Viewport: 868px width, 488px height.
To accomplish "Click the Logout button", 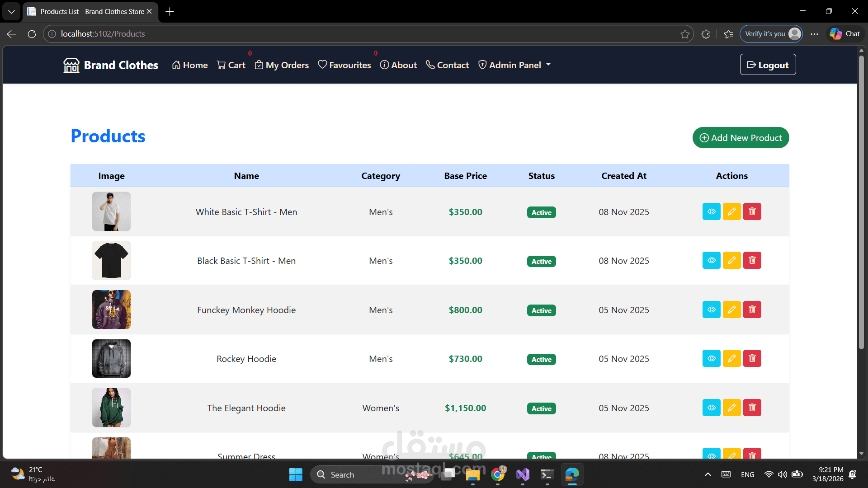I will pyautogui.click(x=768, y=65).
